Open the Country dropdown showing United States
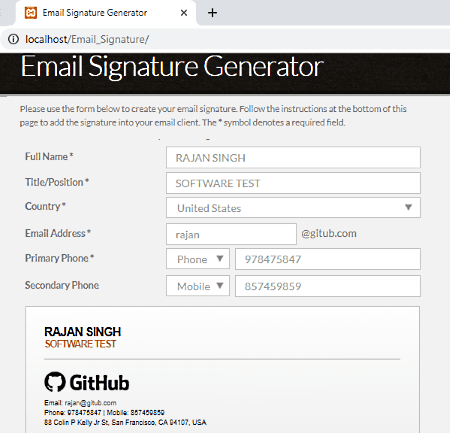Screen dimensions: 450x433 click(293, 208)
